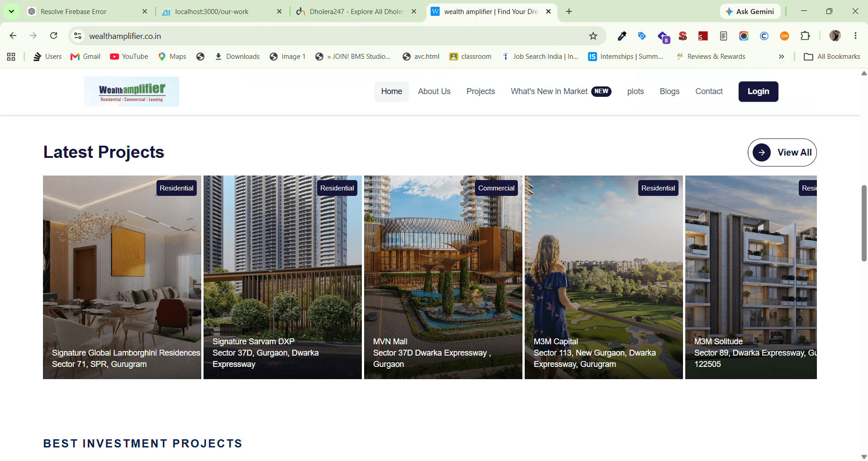Open the About Us page
The width and height of the screenshot is (868, 461).
point(434,91)
